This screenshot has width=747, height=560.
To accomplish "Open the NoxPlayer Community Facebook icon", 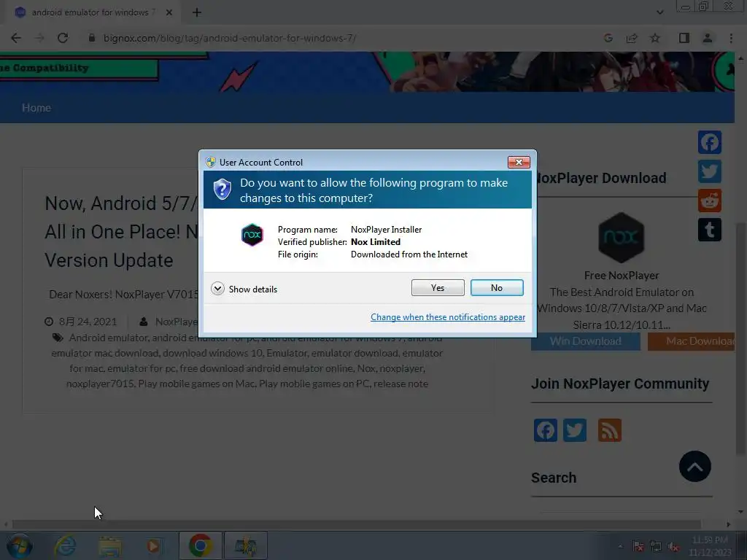I will point(546,430).
